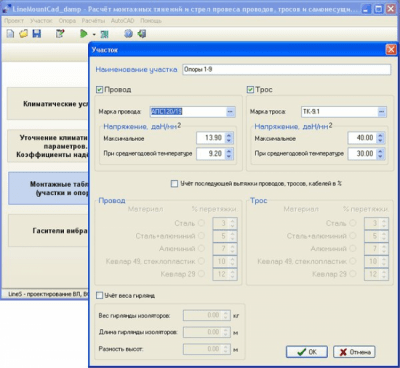Viewport: 400px width, 368px height.
Task: Create a new project via toolbar icon
Action: click(x=11, y=34)
